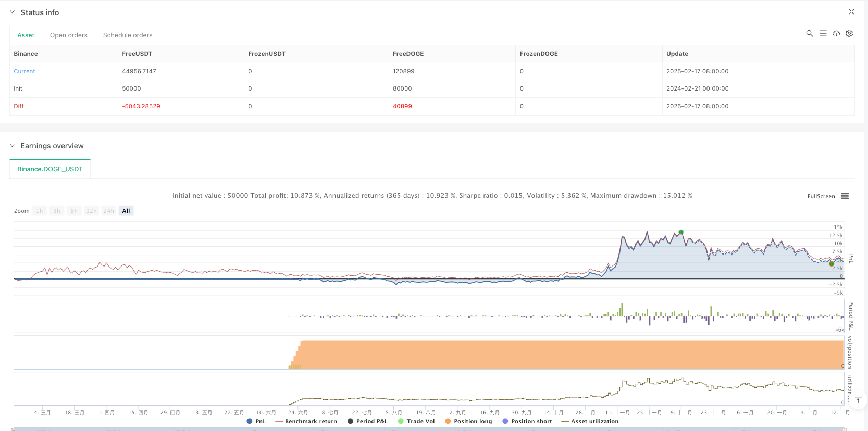
Task: Click the expand icon in the Status info header
Action: click(851, 11)
